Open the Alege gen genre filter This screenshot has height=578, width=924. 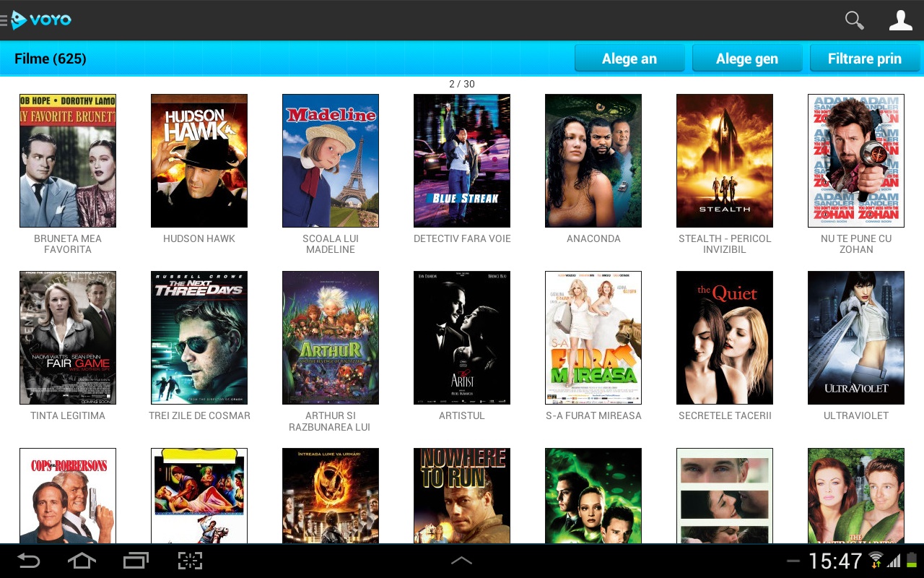click(747, 59)
